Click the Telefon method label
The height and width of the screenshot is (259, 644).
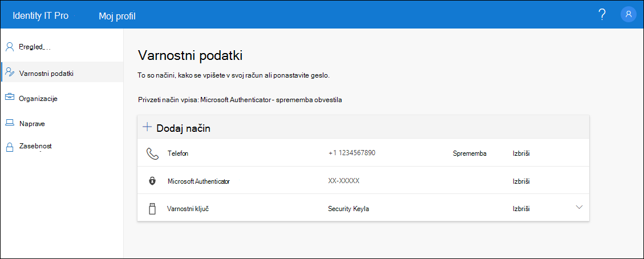pyautogui.click(x=178, y=153)
